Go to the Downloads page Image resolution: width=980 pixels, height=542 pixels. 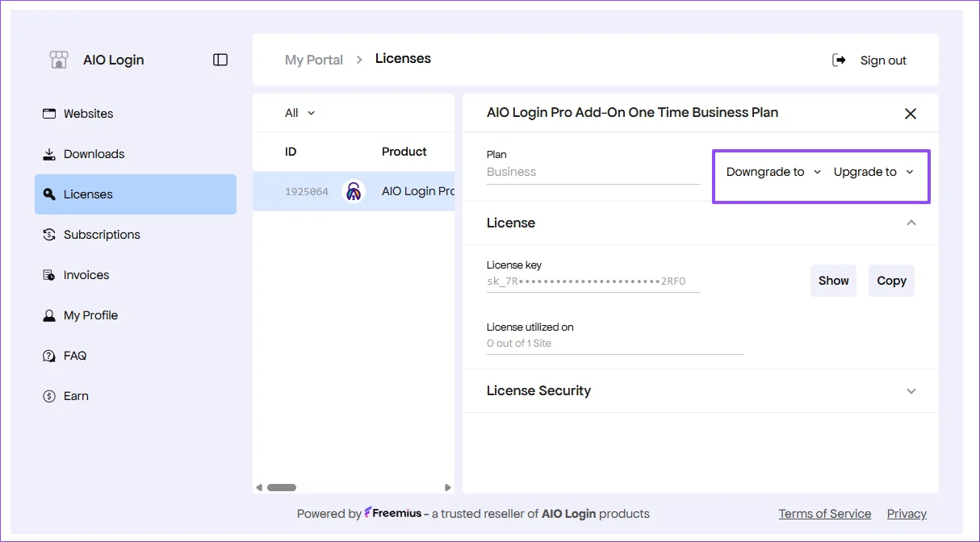(136, 154)
